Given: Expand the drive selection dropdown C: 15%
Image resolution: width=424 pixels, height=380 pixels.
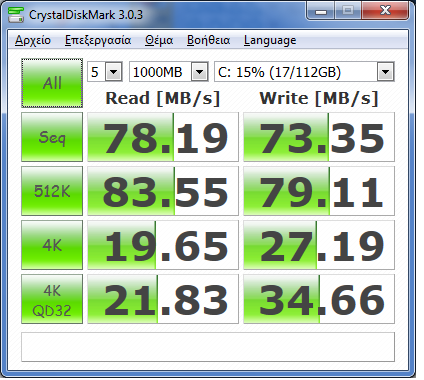Looking at the screenshot, I should coord(304,72).
